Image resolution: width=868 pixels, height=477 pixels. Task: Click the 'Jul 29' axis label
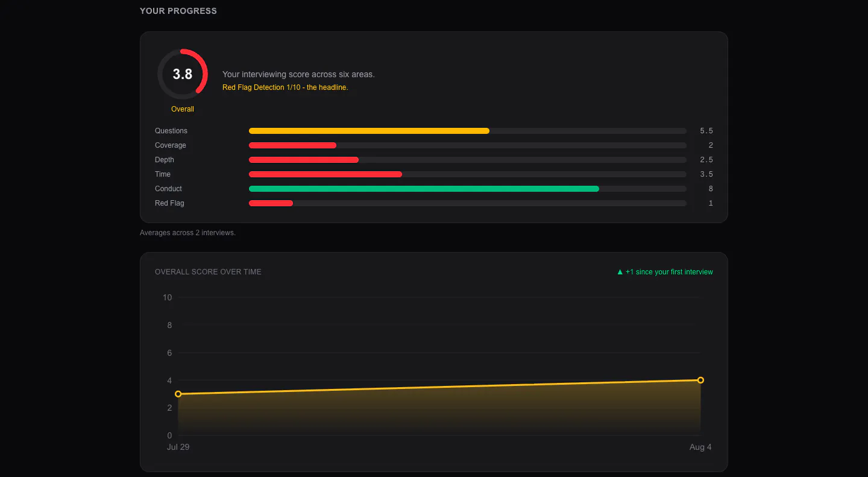point(178,447)
